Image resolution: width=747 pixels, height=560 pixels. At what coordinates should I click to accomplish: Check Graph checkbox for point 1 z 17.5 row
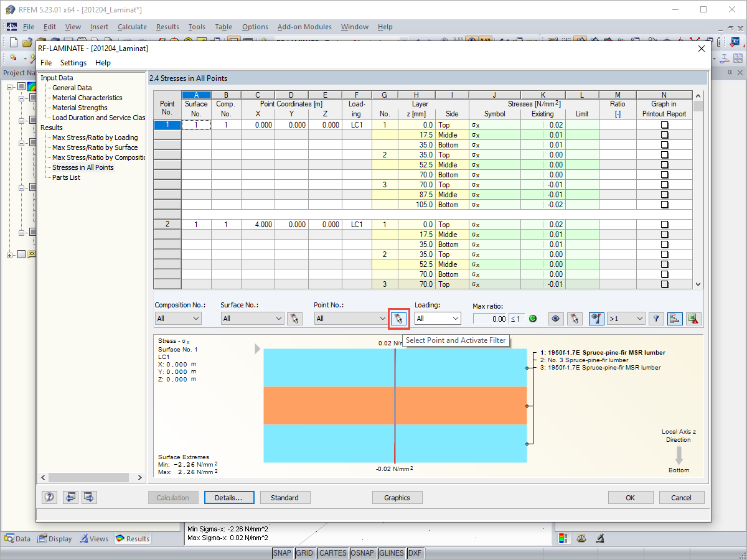(664, 135)
